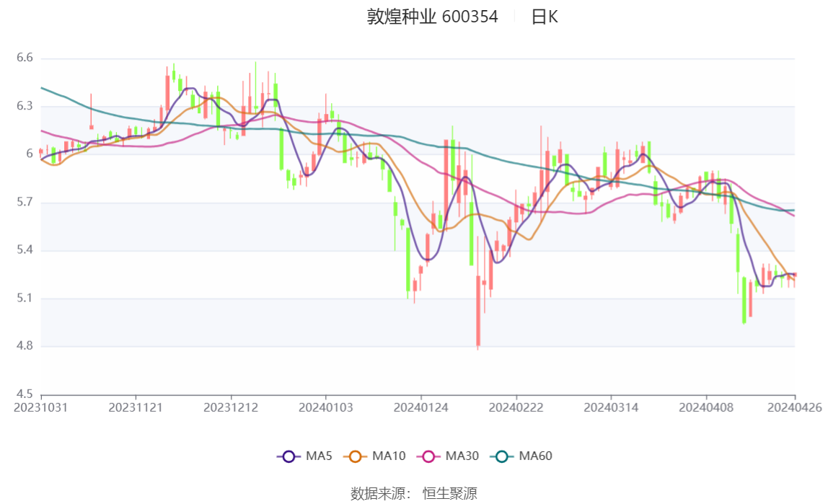Image resolution: width=828 pixels, height=504 pixels.
Task: Click the 敦煌种业 600354 chart title
Action: (433, 17)
